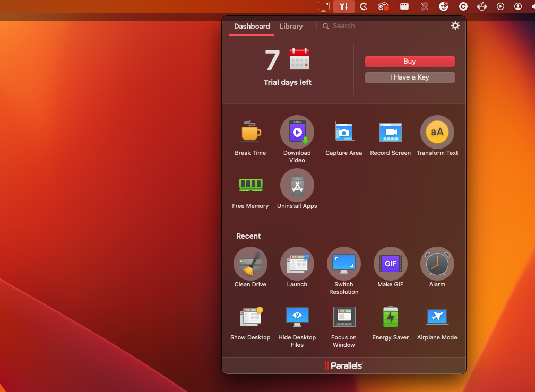The image size is (535, 392).
Task: Click the "Recent" section heading
Action: tap(248, 236)
